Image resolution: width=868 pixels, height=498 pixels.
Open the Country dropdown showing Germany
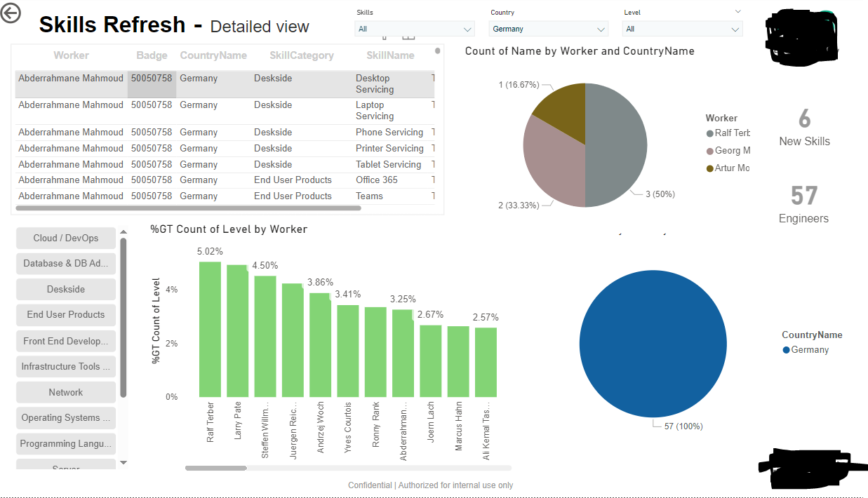[x=549, y=29]
